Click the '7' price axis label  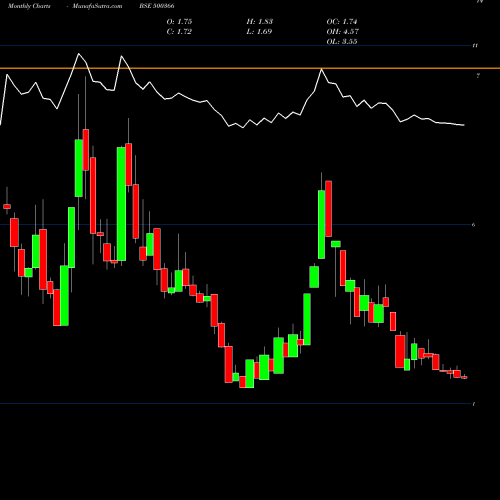[478, 76]
